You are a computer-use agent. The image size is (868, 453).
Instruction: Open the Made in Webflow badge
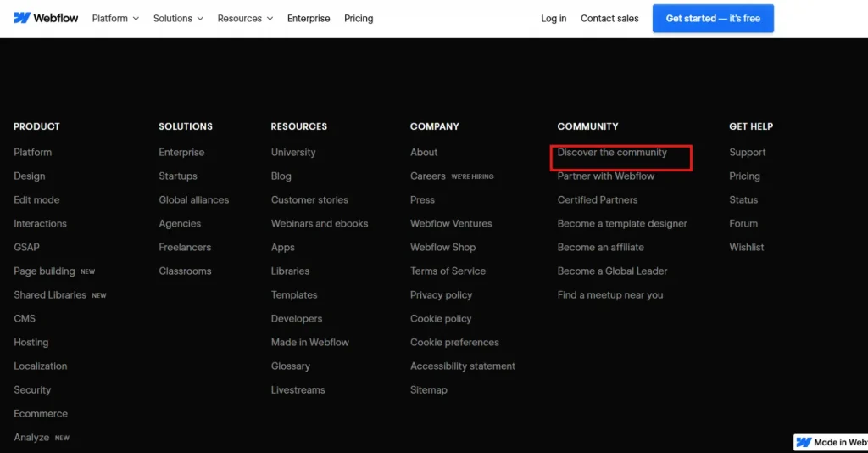coord(831,442)
